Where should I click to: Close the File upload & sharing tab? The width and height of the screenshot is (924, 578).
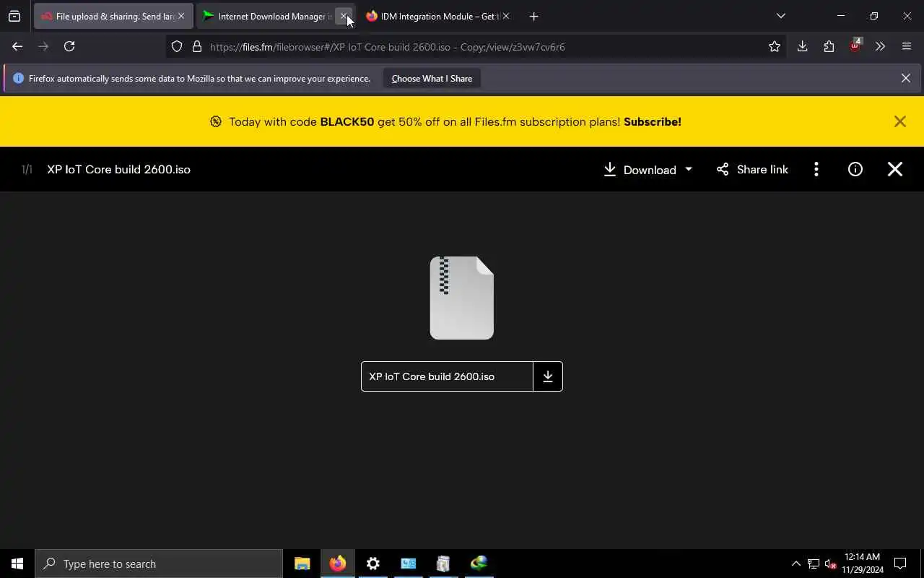(181, 16)
